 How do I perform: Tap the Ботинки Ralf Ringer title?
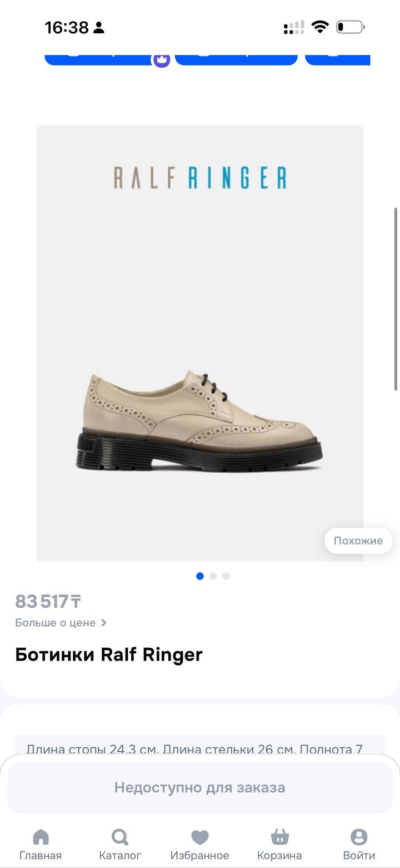[109, 654]
